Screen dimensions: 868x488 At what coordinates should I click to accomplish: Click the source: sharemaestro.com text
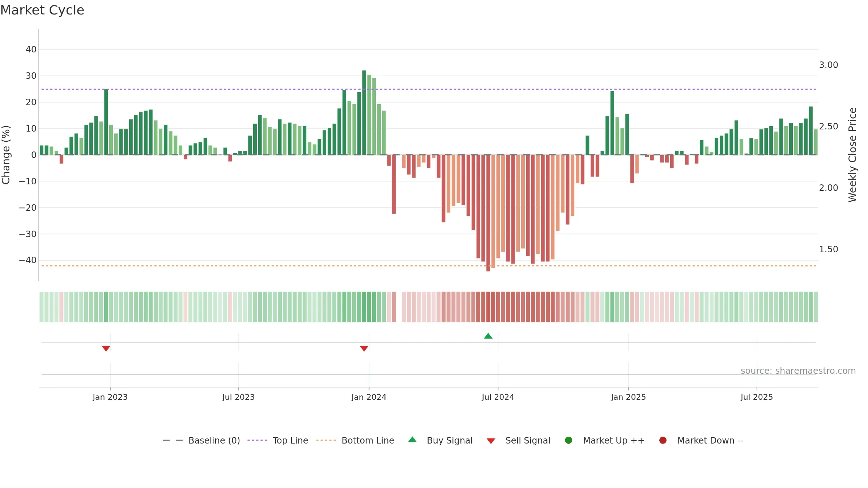click(x=798, y=371)
